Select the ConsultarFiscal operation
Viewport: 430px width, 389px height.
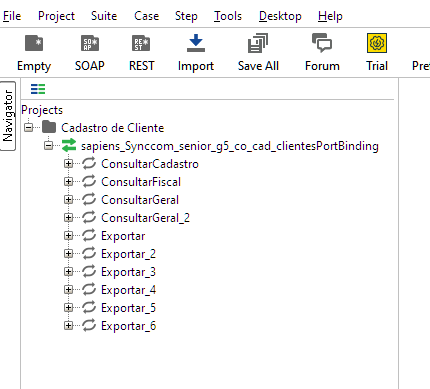tap(141, 182)
